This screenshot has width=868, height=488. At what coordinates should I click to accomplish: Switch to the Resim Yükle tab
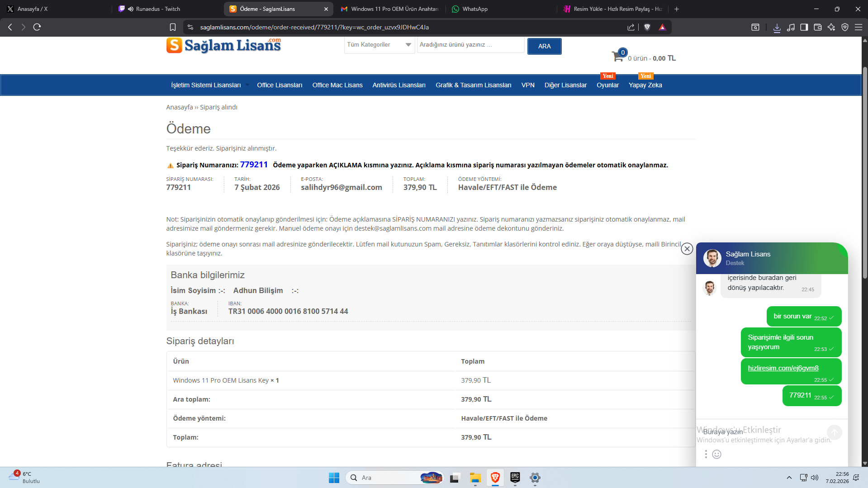tap(613, 9)
